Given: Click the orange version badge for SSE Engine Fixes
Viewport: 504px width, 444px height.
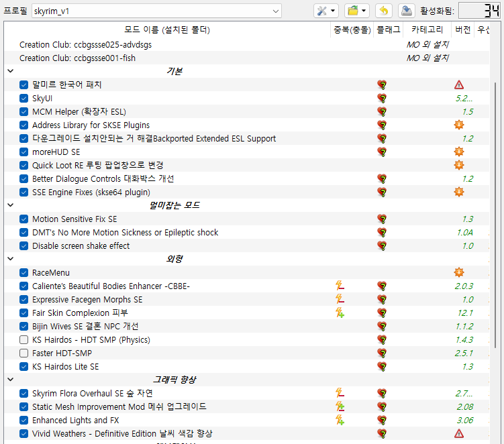Looking at the screenshot, I should (x=459, y=192).
